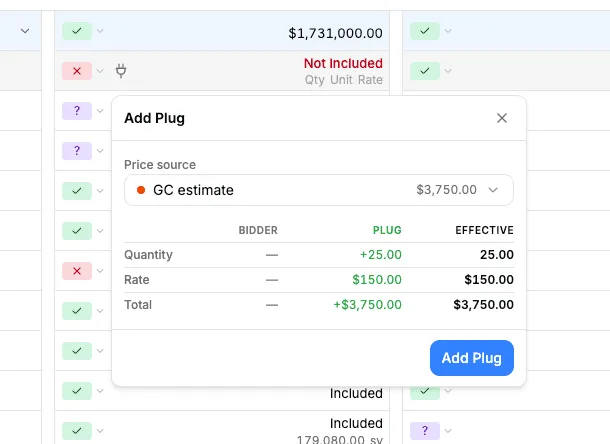This screenshot has width=610, height=444.
Task: Click the lower purple question-mark badge in left column
Action: point(77,151)
